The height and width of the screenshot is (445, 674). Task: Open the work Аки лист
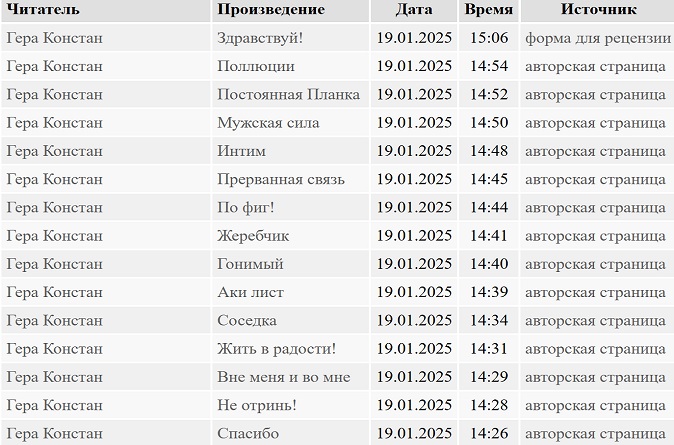[250, 292]
